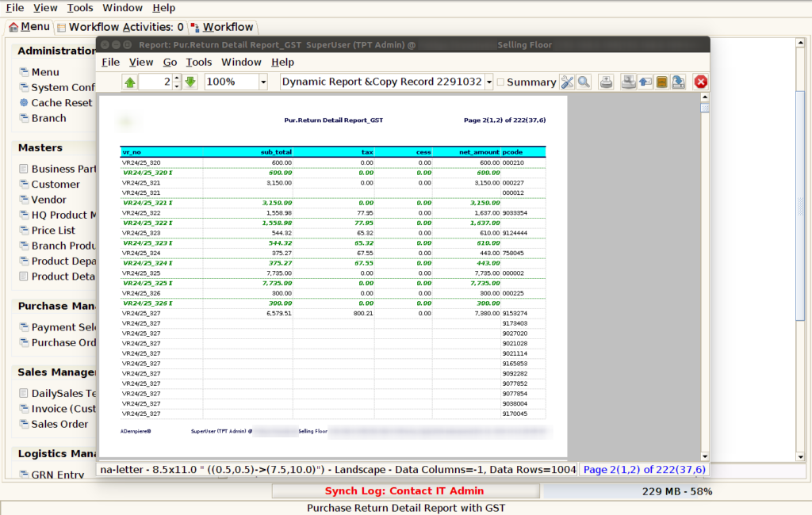Click main window scrollbar down arrow
812x515 pixels.
tap(801, 457)
